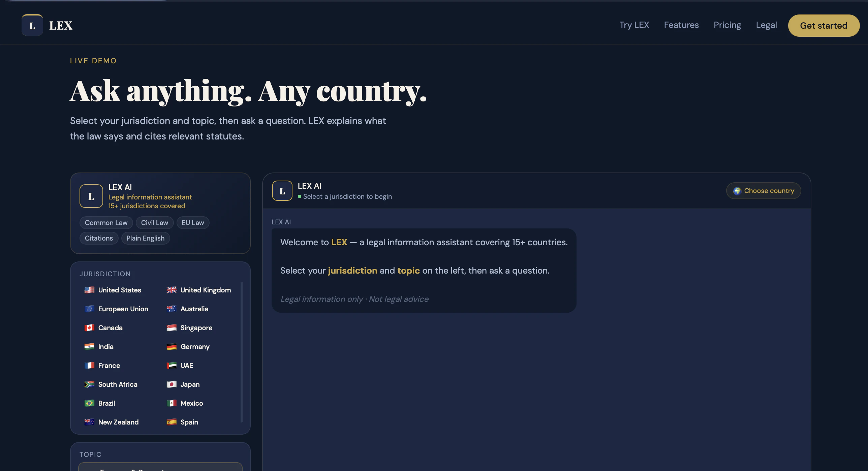Click the Plain English tag
Image resolution: width=868 pixels, height=471 pixels.
coord(145,238)
